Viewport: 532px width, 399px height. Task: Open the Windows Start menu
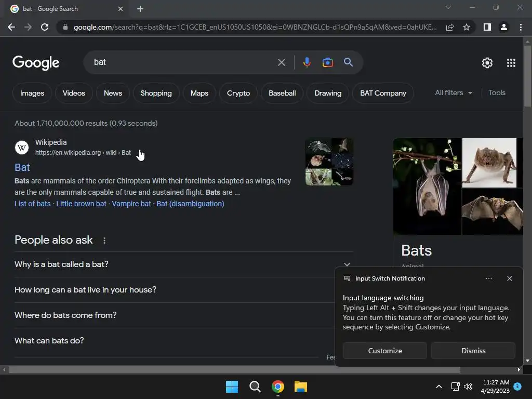(232, 387)
